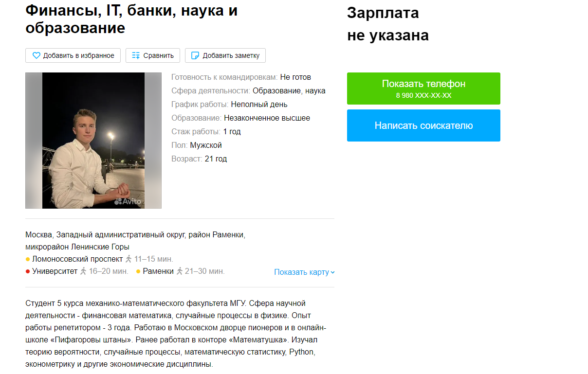Open the applicant's profile photo

click(x=93, y=141)
